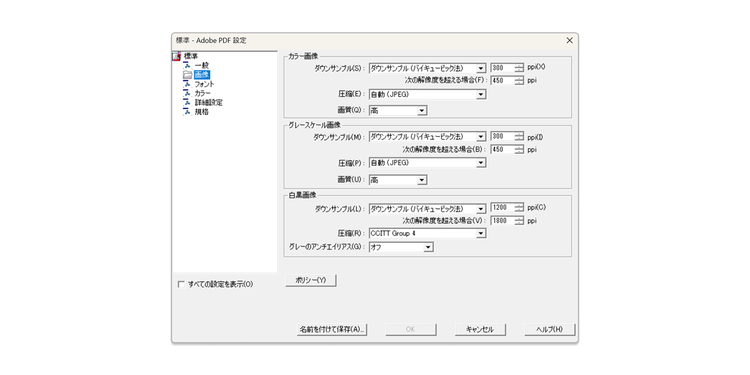Viewport: 750px width, 375px height.
Task: Enable すべての設定を表示 checkbox
Action: coord(181,284)
